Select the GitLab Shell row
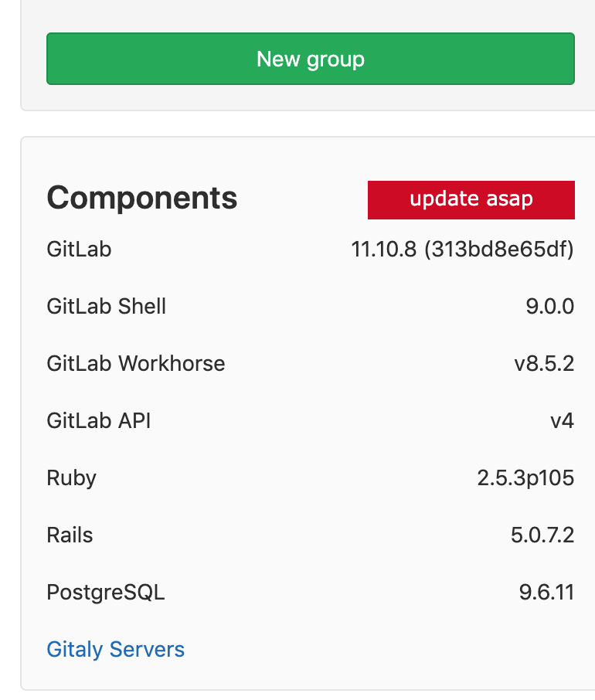 pyautogui.click(x=106, y=306)
